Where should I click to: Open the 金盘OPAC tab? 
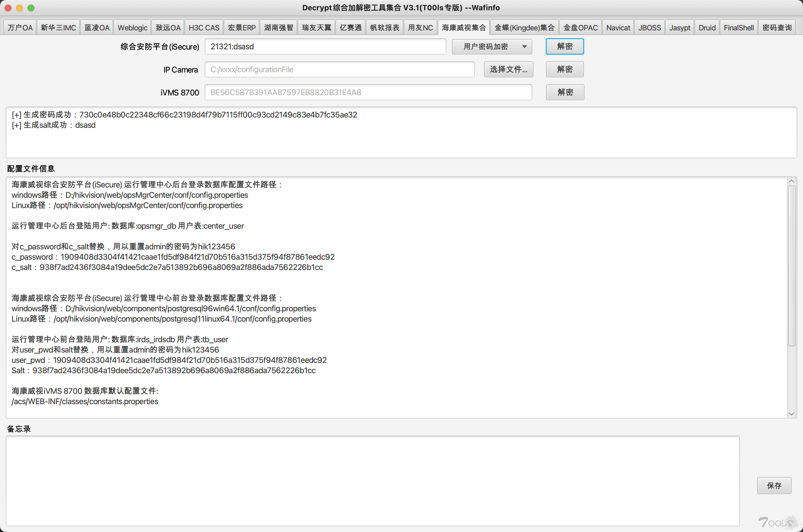[x=580, y=28]
